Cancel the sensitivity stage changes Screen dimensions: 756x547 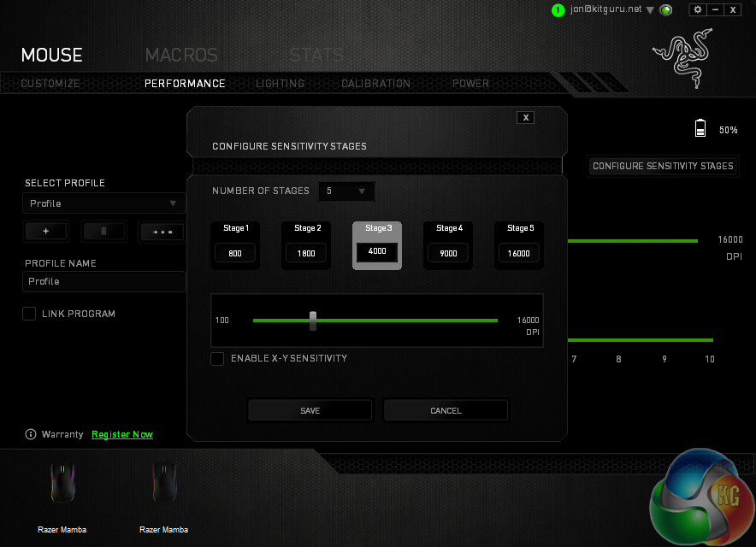[x=446, y=410]
